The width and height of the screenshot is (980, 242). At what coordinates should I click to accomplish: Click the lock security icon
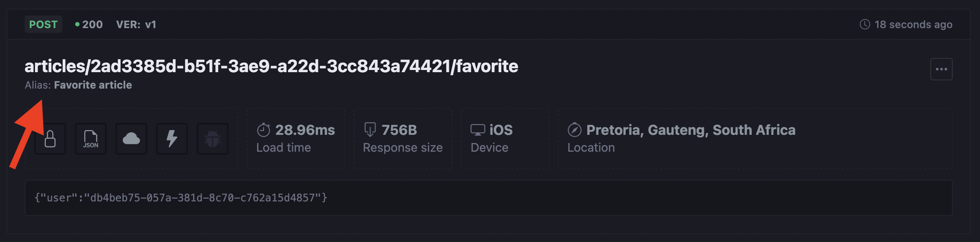(50, 139)
